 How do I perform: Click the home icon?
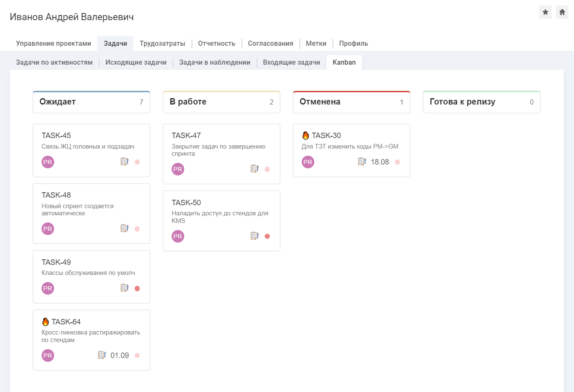tap(562, 12)
